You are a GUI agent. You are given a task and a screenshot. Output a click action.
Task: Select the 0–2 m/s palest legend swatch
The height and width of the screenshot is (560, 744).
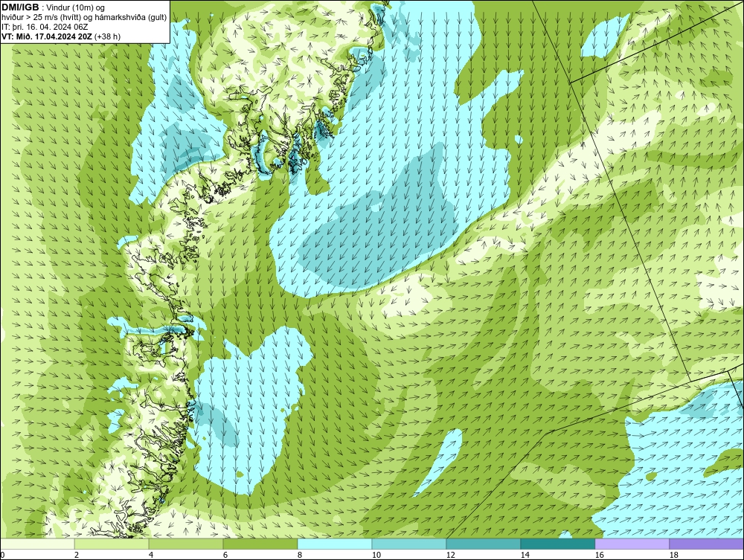click(x=37, y=544)
